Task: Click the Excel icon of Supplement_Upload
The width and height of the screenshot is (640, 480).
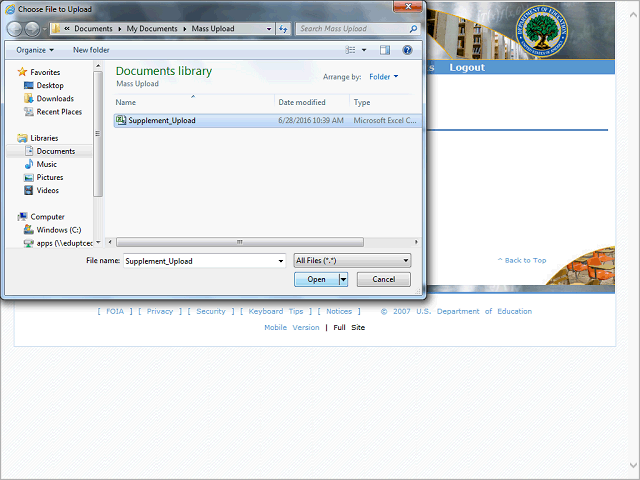Action: pyautogui.click(x=121, y=120)
